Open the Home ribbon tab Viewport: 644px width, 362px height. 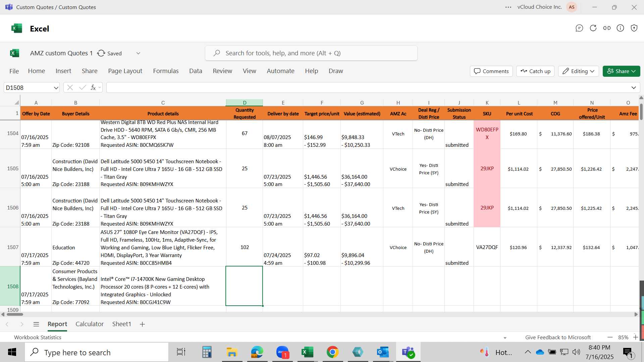pos(37,71)
